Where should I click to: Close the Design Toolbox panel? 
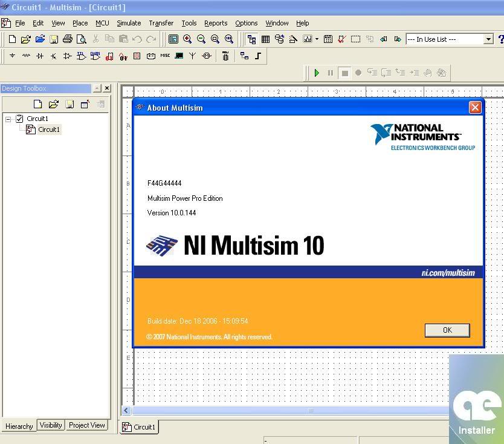(x=107, y=88)
